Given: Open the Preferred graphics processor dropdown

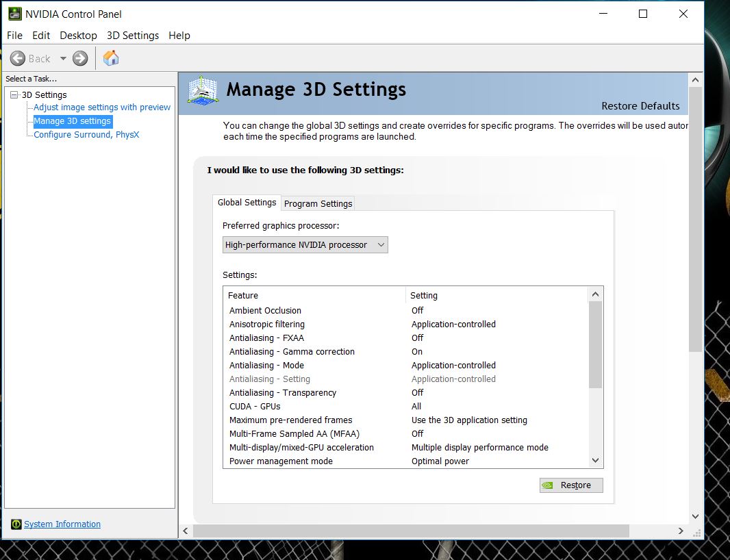Looking at the screenshot, I should 305,245.
